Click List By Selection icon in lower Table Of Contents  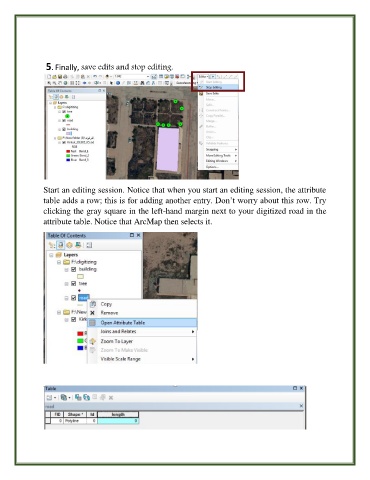tap(78, 245)
